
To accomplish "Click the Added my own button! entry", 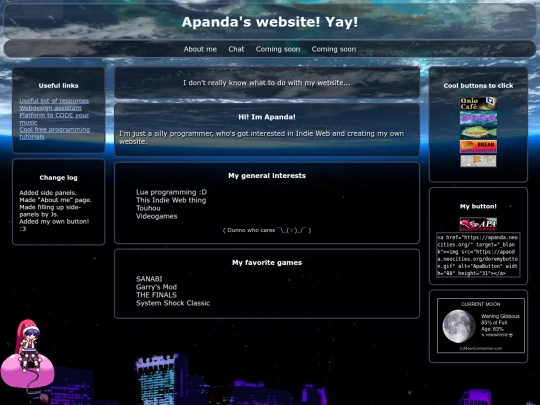I will tap(54, 225).
